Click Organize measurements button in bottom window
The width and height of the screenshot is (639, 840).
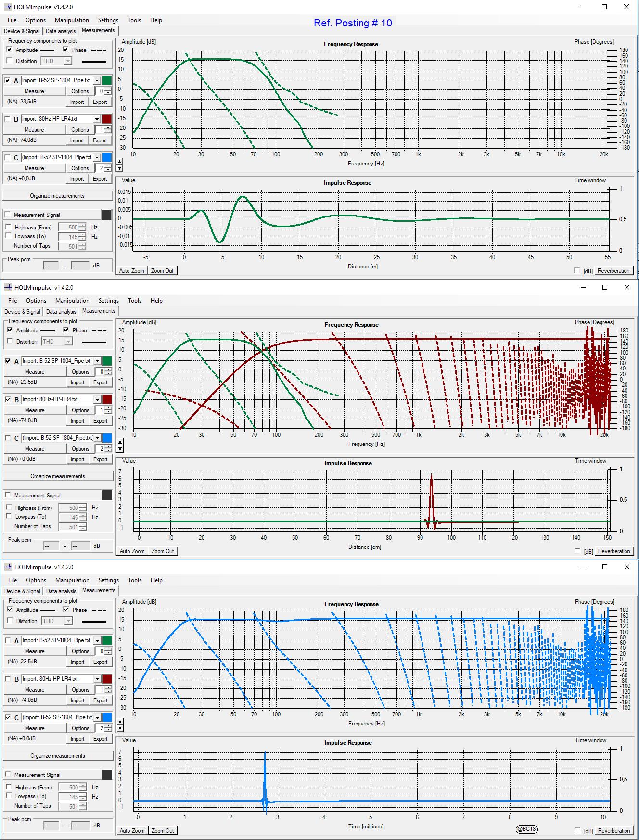coord(58,756)
